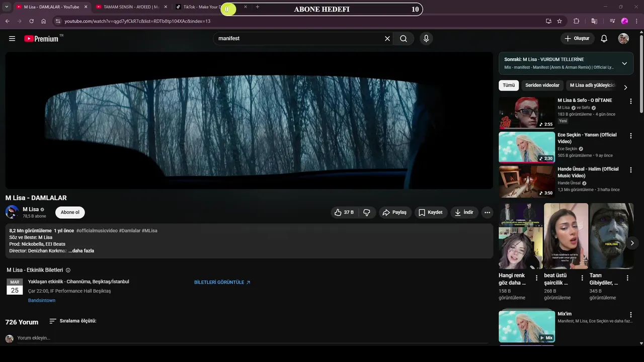The width and height of the screenshot is (644, 362).
Task: Open the translate page icon
Action: click(x=594, y=21)
